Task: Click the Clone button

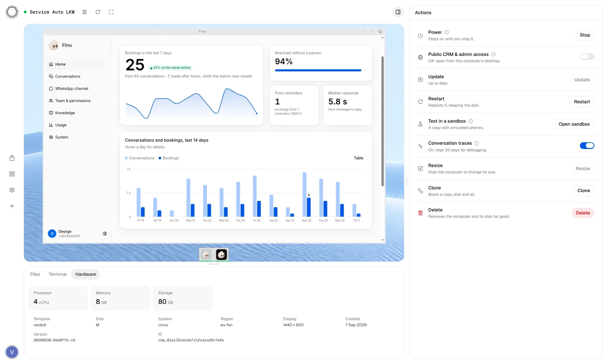Action: (x=584, y=191)
